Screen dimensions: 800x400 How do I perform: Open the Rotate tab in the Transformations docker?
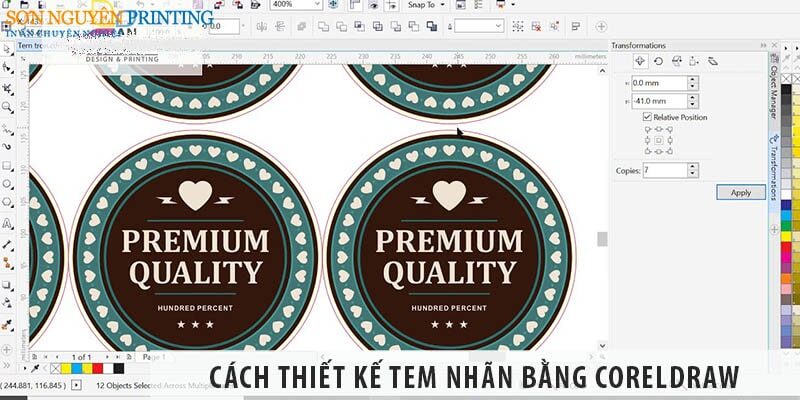point(658,61)
